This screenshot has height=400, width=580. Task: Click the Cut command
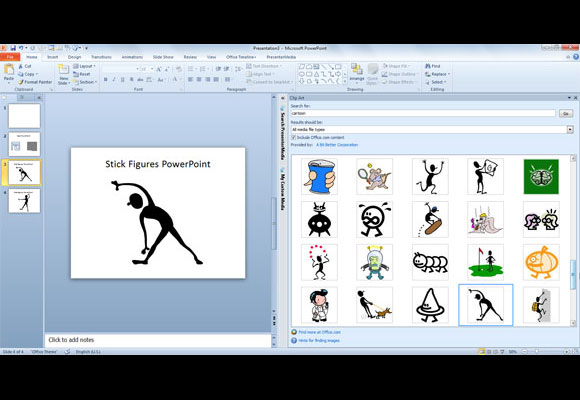point(25,66)
